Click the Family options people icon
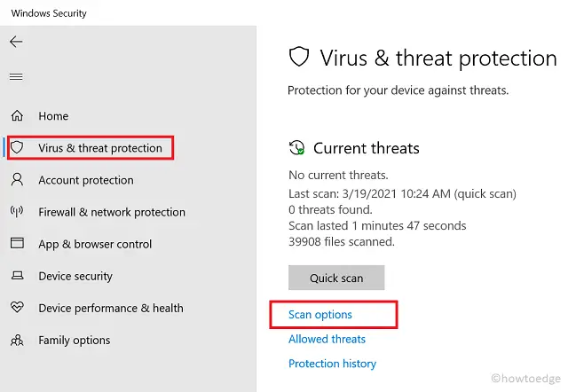 [17, 340]
